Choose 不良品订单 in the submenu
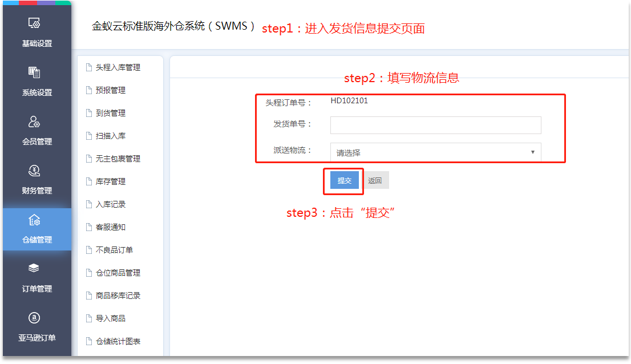Screen dimensions: 631x364 coord(114,250)
